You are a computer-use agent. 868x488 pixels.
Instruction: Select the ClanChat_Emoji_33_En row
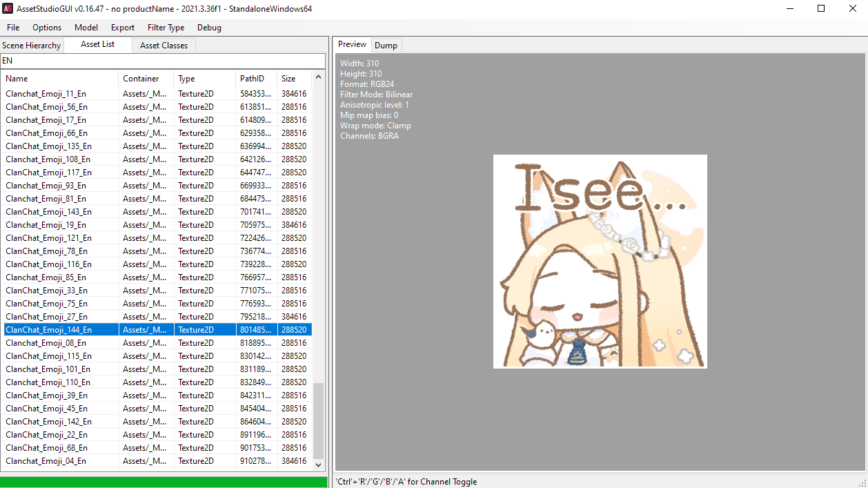point(158,291)
